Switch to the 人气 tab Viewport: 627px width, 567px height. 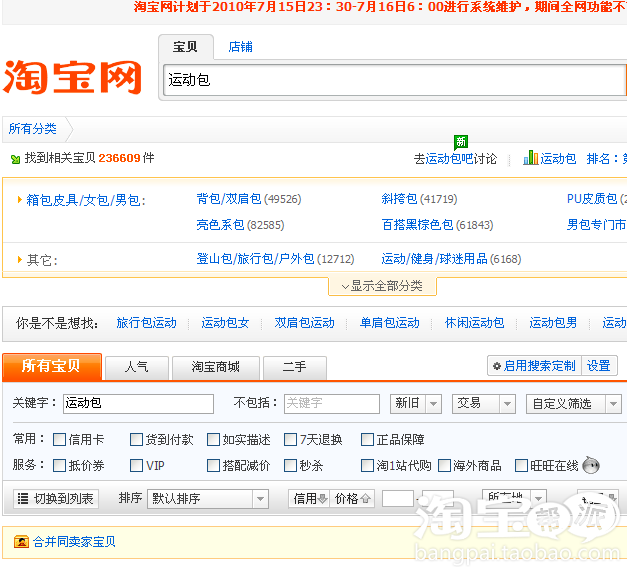point(137,367)
